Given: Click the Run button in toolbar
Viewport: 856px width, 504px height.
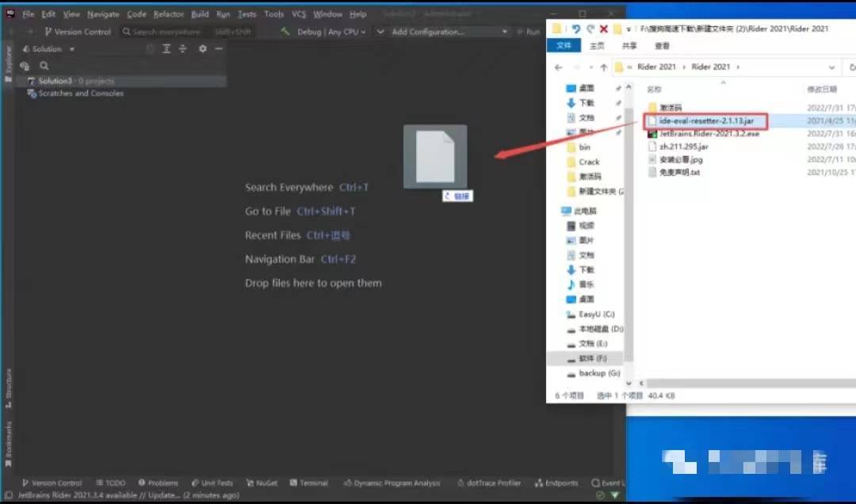Looking at the screenshot, I should (x=529, y=32).
